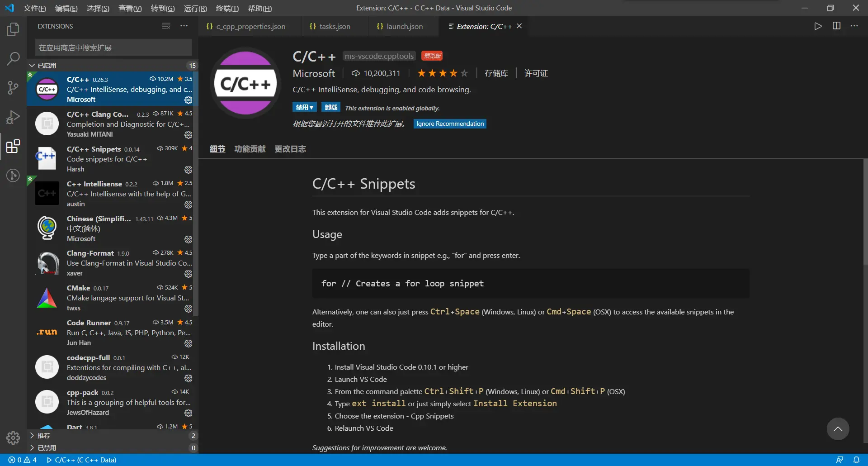Open editor more actions ellipsis

pos(854,26)
